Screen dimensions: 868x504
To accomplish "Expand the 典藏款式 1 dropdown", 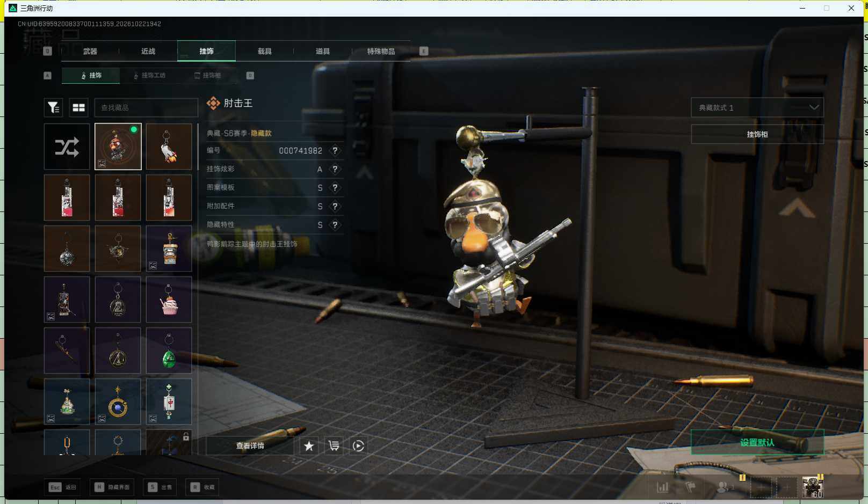I will click(x=757, y=107).
